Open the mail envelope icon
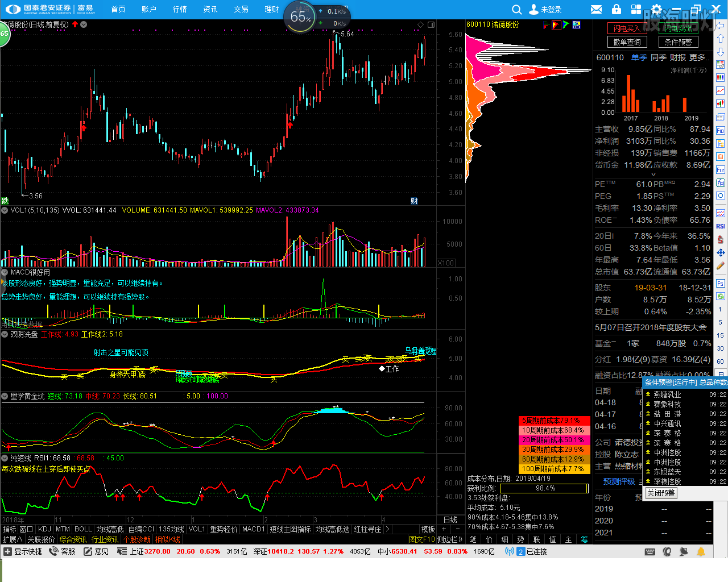The height and width of the screenshot is (582, 728). click(x=596, y=10)
